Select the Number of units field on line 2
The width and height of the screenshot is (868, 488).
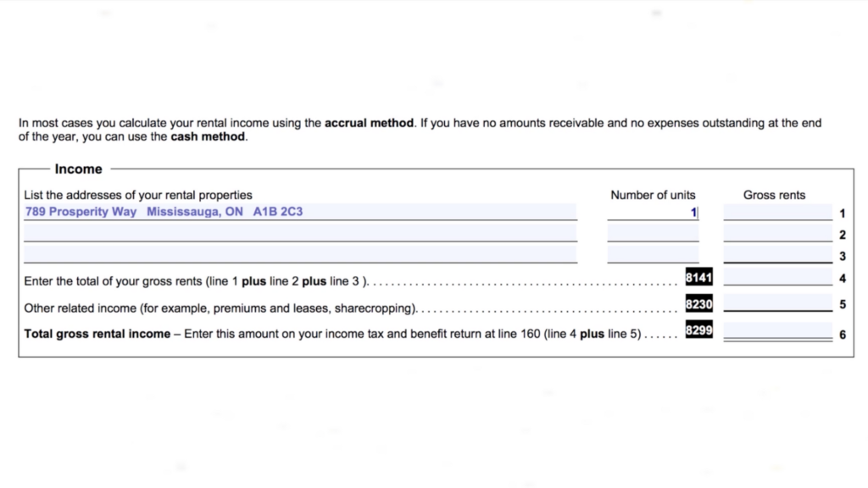653,233
